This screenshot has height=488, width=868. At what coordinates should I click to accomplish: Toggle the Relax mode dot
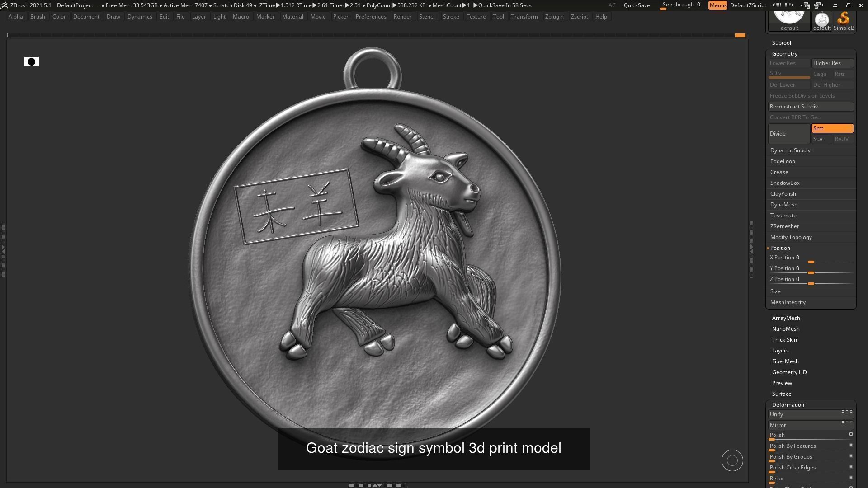(851, 478)
